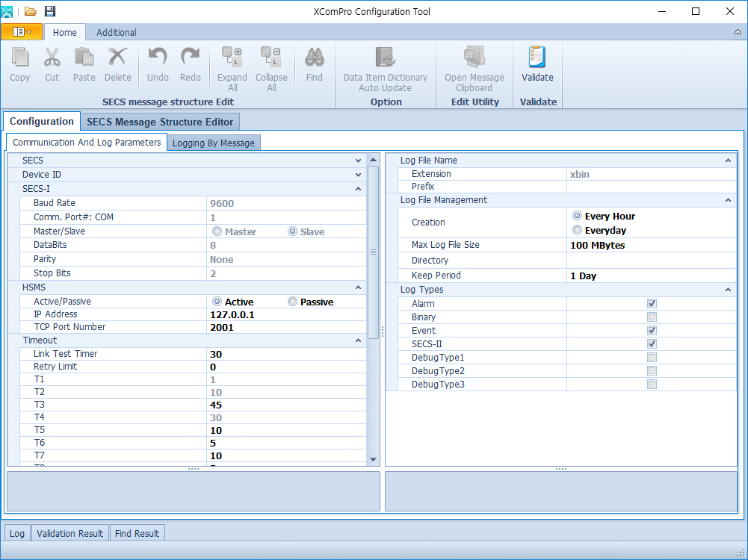748x560 pixels.
Task: Click the open folder icon in title bar
Action: tap(31, 11)
